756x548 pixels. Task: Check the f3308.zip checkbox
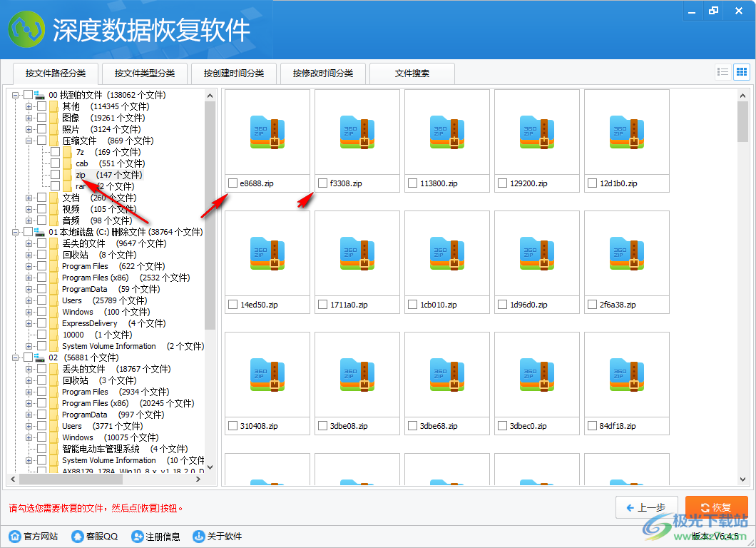322,183
